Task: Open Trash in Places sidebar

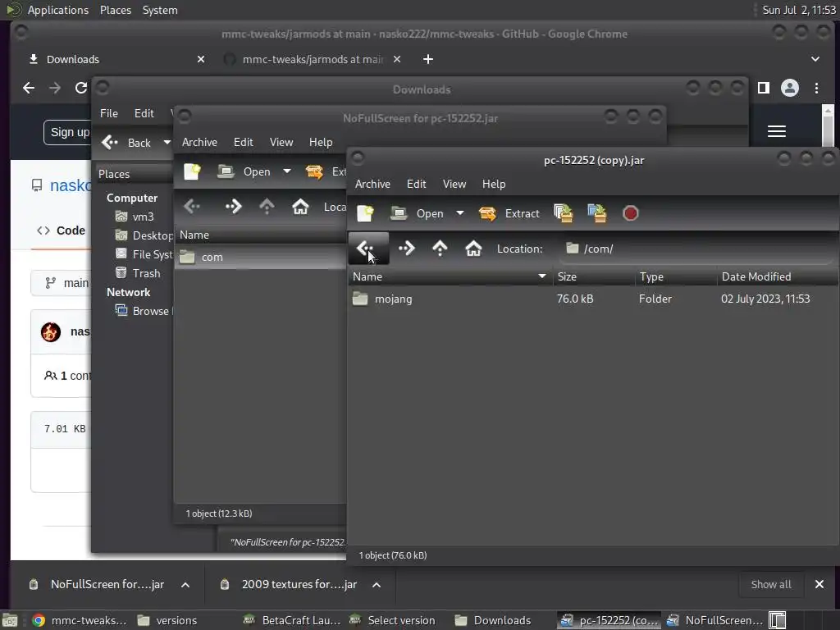Action: coord(138,273)
